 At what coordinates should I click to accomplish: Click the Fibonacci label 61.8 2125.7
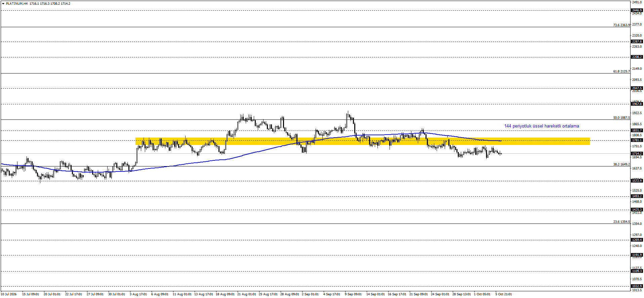point(621,71)
